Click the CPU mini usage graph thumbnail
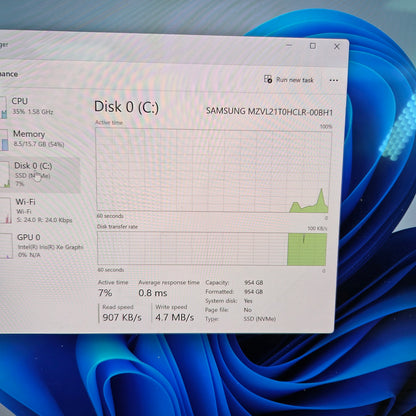 click(x=3, y=107)
